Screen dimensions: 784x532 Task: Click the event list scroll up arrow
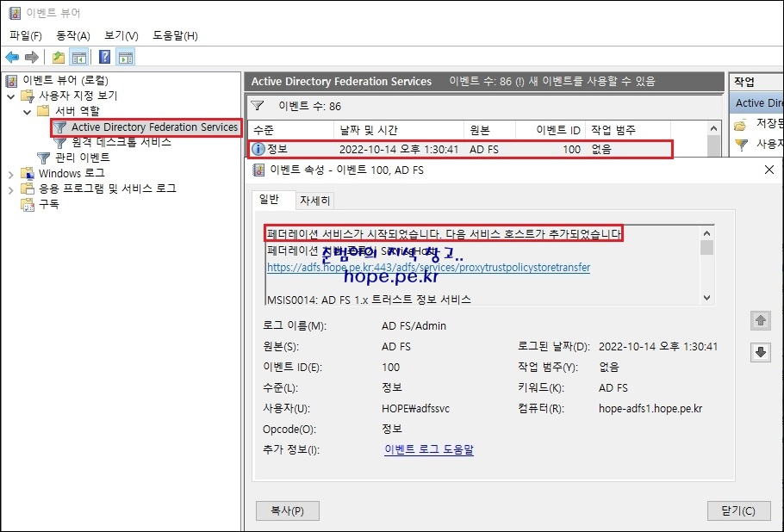[713, 128]
